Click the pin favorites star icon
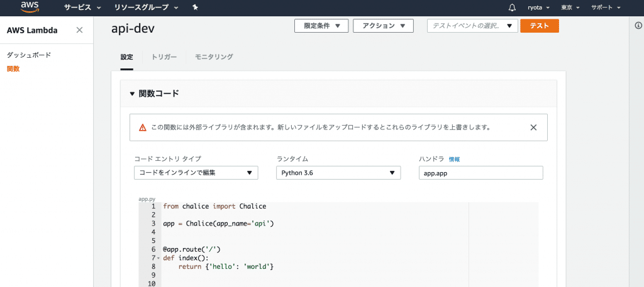This screenshot has width=644, height=287. (x=195, y=8)
